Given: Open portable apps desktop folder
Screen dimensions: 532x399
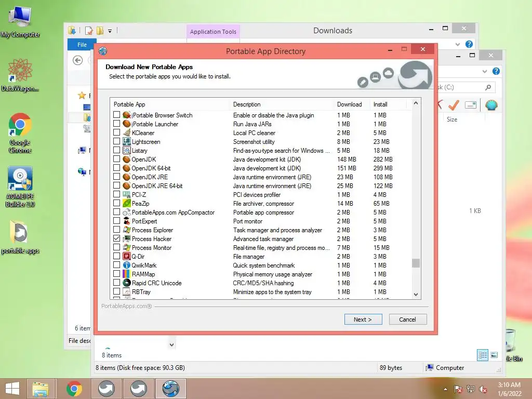Looking at the screenshot, I should 20,237.
